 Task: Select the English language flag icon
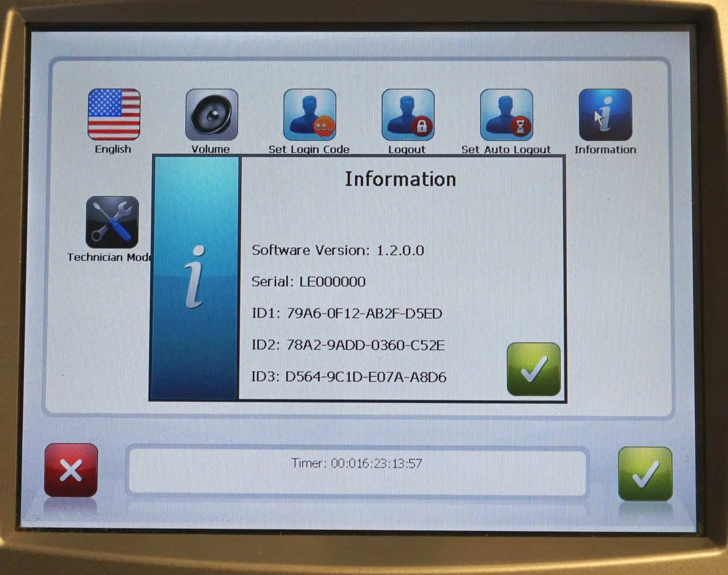pos(114,115)
